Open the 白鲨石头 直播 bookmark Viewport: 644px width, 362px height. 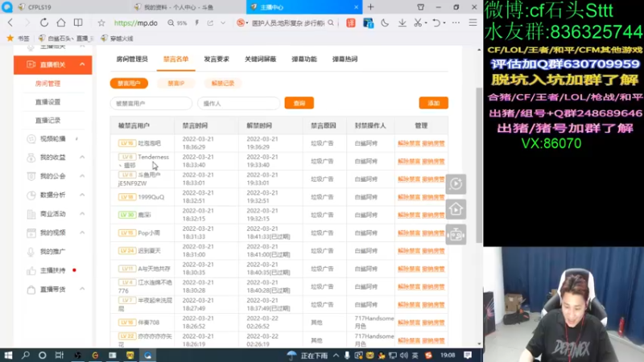[66, 38]
